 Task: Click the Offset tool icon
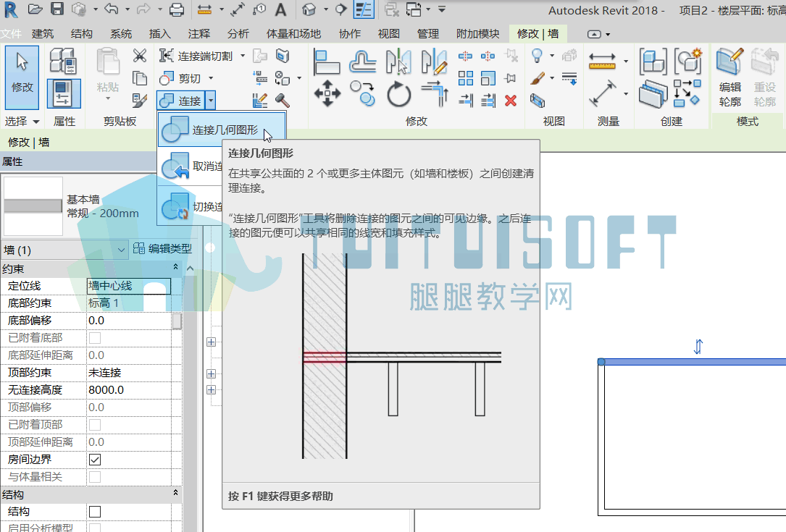coord(362,61)
